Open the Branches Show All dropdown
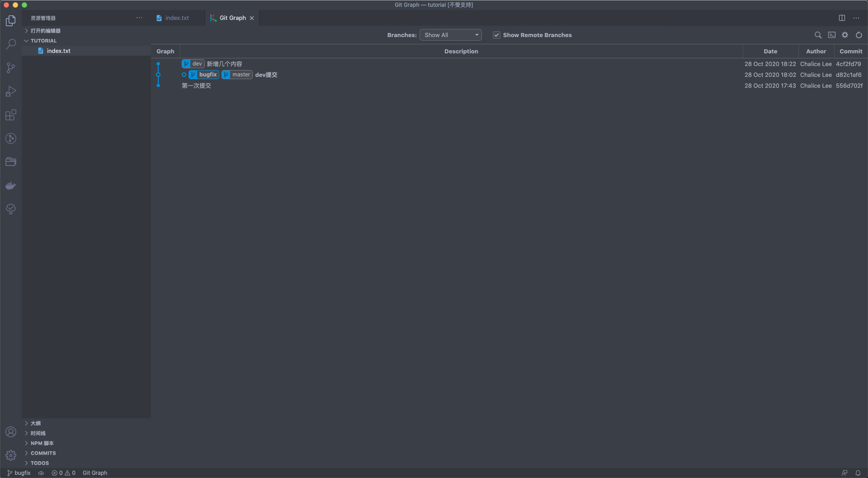 [450, 35]
